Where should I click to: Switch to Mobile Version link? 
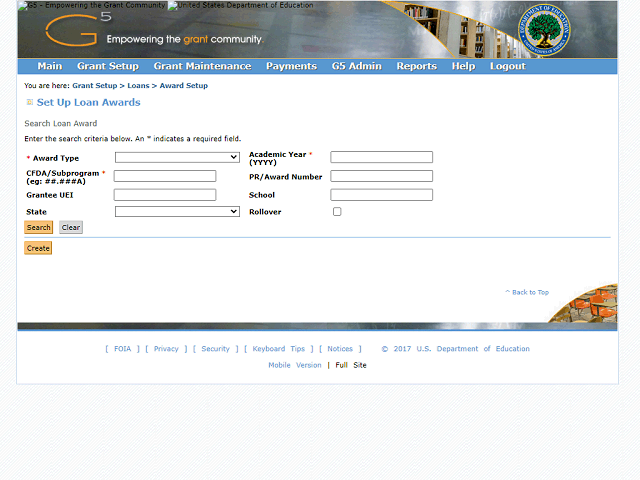pos(295,365)
